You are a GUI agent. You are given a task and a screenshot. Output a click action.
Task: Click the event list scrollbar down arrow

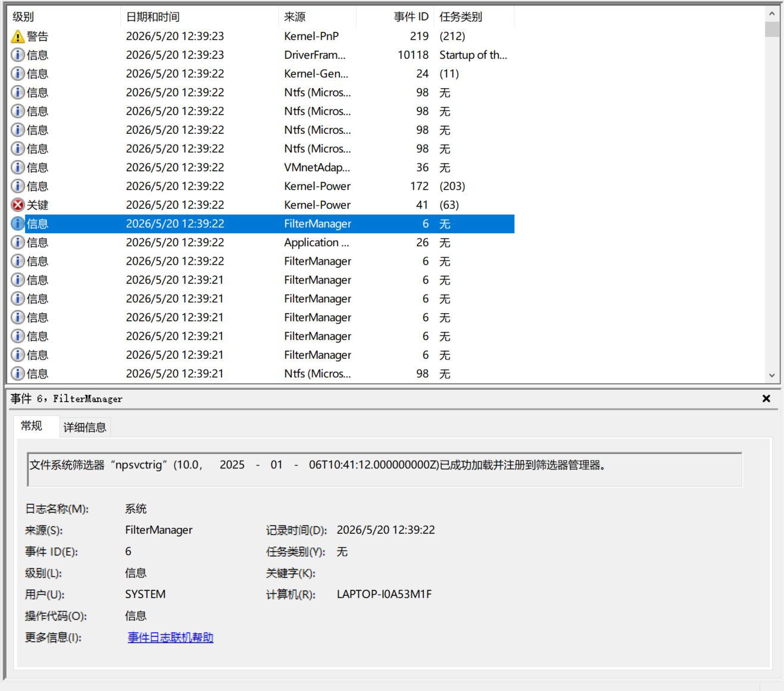pos(772,376)
